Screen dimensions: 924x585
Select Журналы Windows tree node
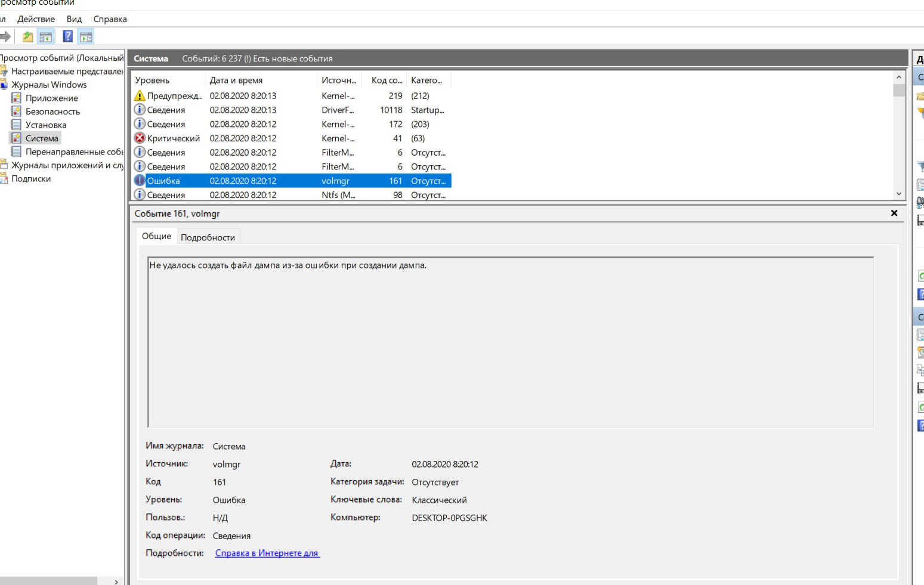(49, 85)
